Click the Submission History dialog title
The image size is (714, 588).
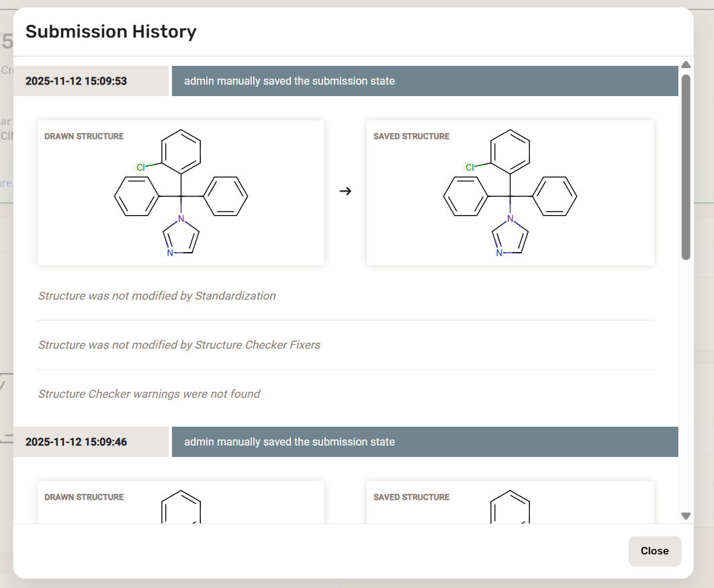(111, 32)
